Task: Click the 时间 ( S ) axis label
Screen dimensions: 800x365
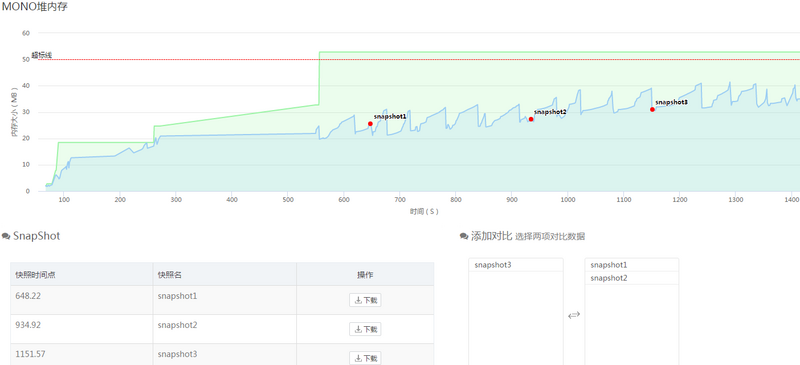Action: (x=423, y=211)
